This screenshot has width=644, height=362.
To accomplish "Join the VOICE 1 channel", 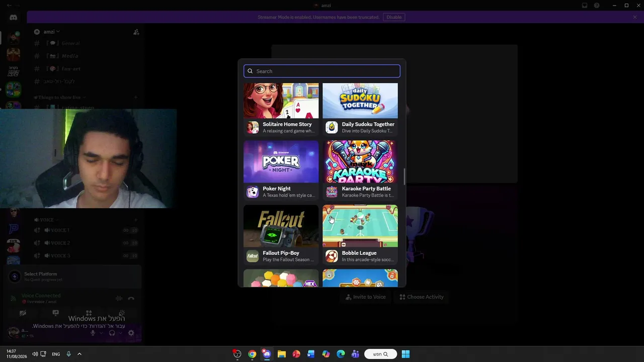I will 86,230.
